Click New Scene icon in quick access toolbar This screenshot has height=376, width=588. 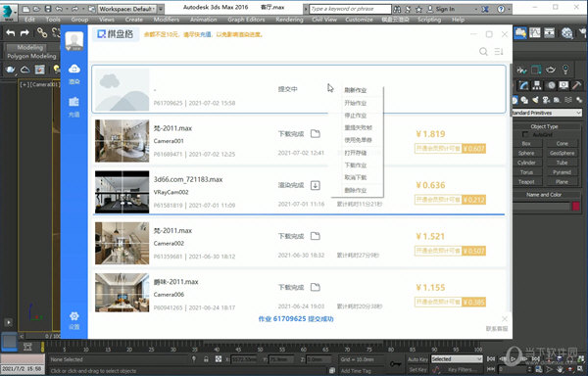tap(25, 9)
